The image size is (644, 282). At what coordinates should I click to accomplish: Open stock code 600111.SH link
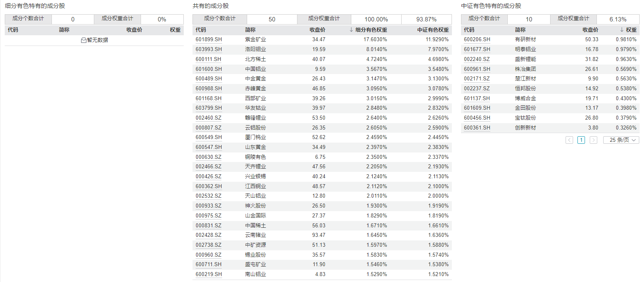[208, 59]
